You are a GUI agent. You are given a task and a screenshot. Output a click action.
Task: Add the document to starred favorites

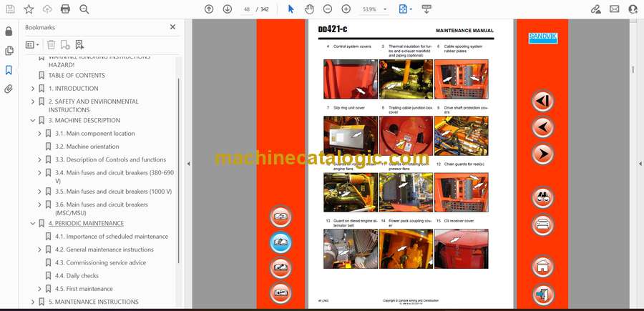click(29, 9)
